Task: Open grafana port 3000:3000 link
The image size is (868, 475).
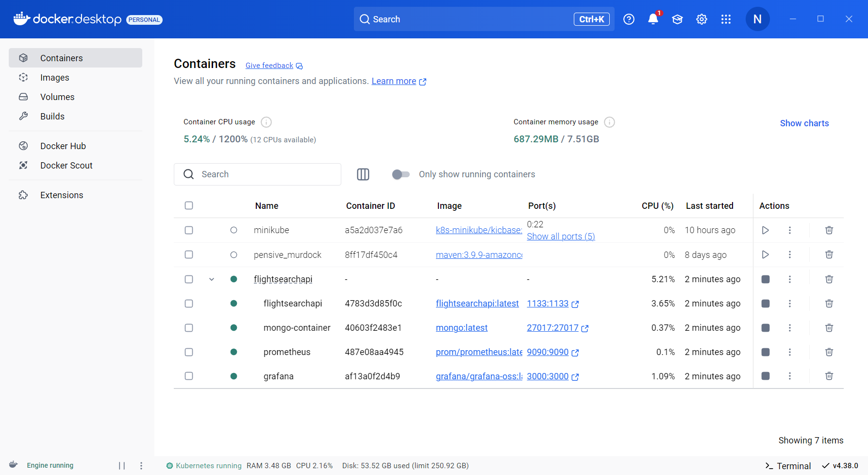Action: coord(552,376)
